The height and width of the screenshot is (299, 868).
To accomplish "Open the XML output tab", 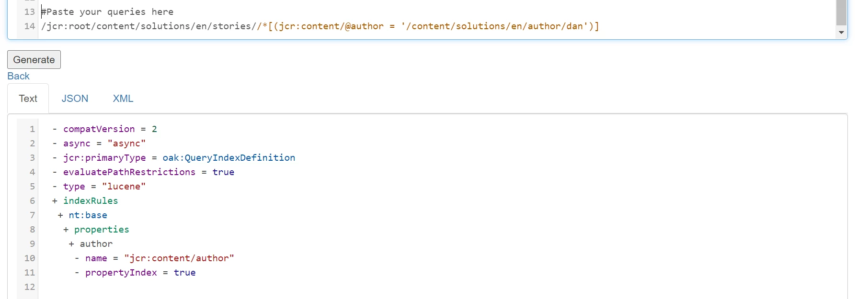I will click(x=123, y=99).
